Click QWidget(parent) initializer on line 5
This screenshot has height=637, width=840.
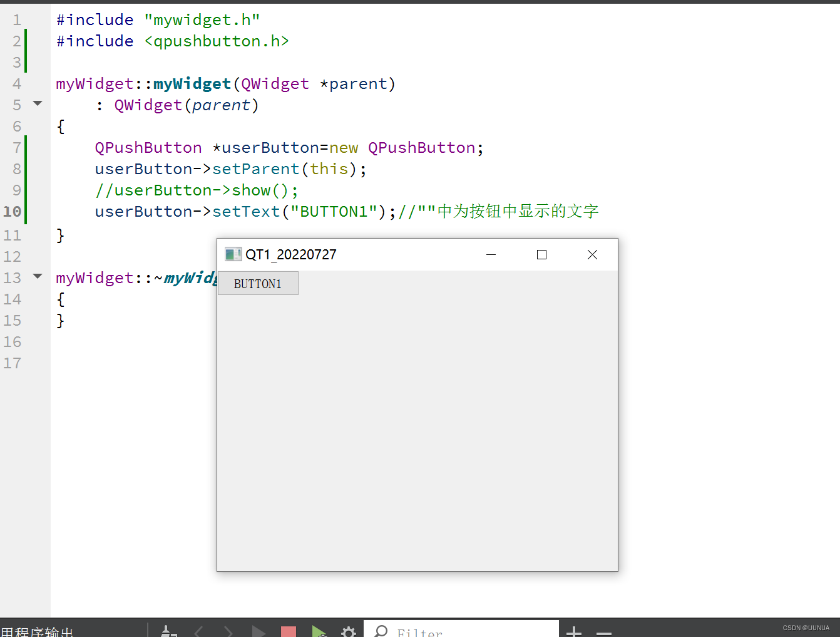pos(187,105)
